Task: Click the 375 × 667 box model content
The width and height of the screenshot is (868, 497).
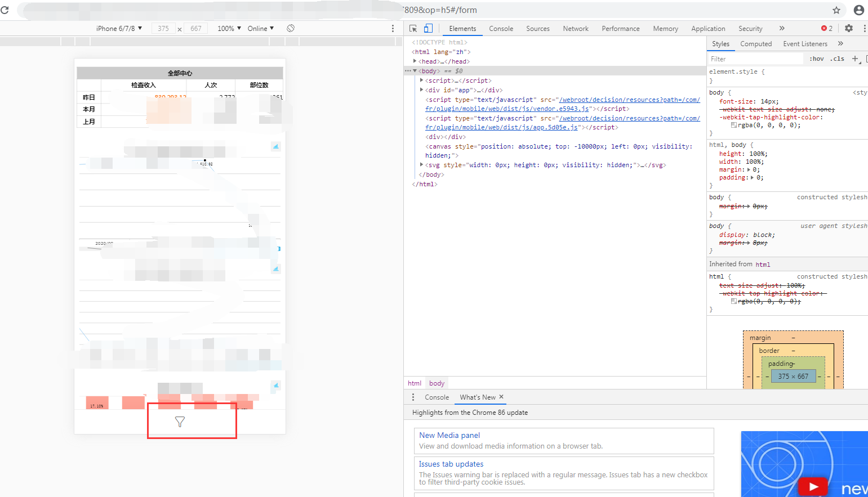Action: [x=793, y=376]
